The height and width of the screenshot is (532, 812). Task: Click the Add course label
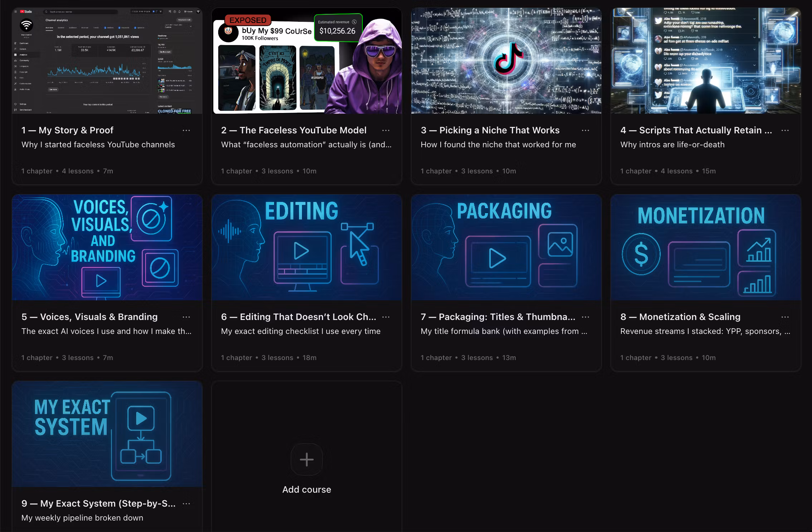(307, 489)
